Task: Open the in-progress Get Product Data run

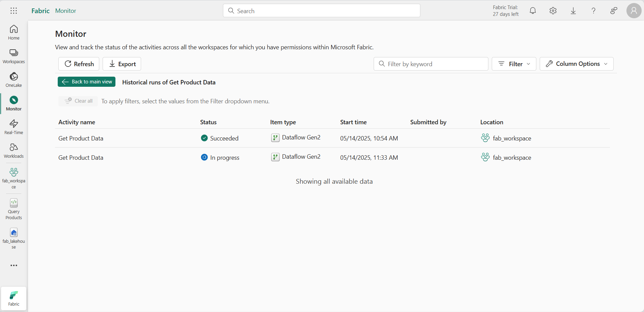Action: (x=81, y=158)
